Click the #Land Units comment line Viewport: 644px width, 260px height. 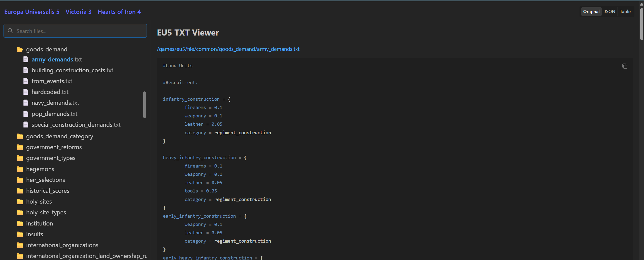tap(178, 66)
